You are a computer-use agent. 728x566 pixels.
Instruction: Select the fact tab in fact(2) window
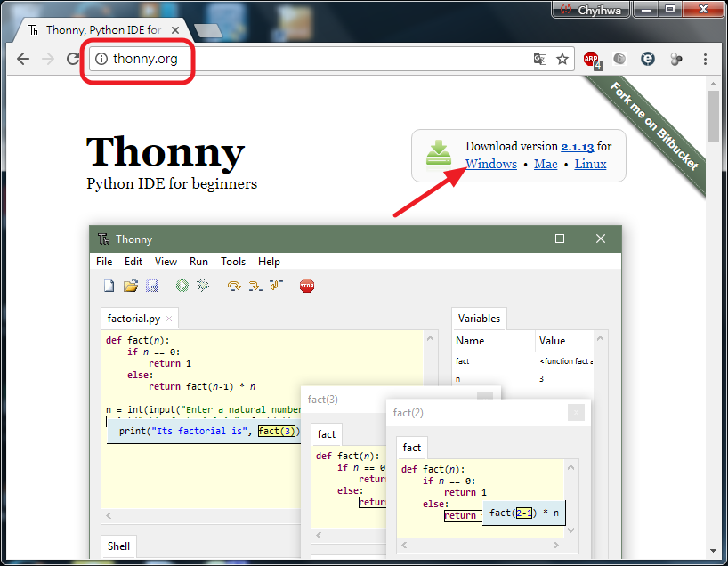(411, 448)
